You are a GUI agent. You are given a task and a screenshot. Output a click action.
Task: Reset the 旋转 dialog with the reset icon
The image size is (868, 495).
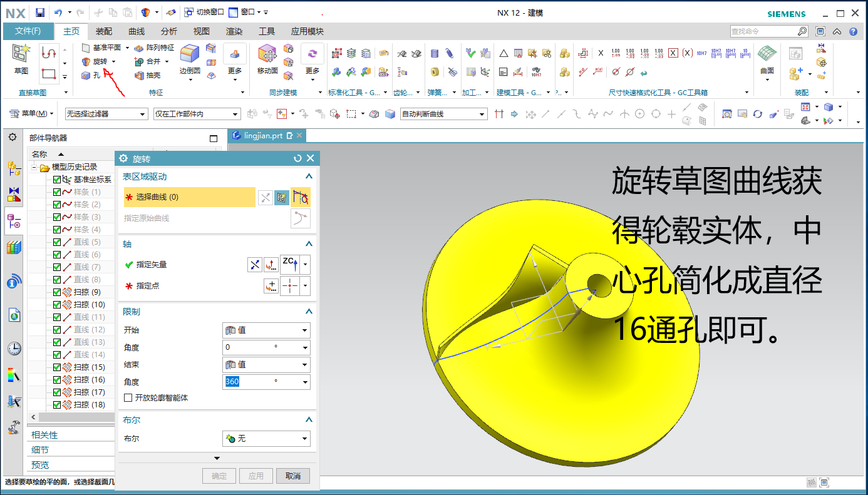tap(297, 159)
